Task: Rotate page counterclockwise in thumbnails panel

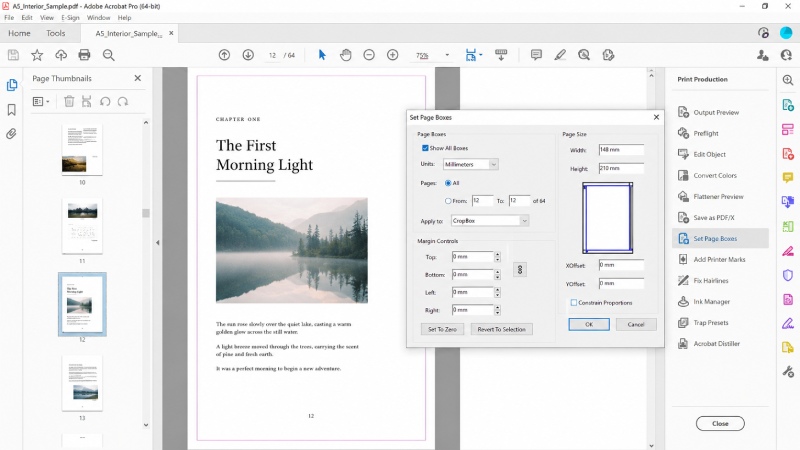Action: tap(105, 102)
